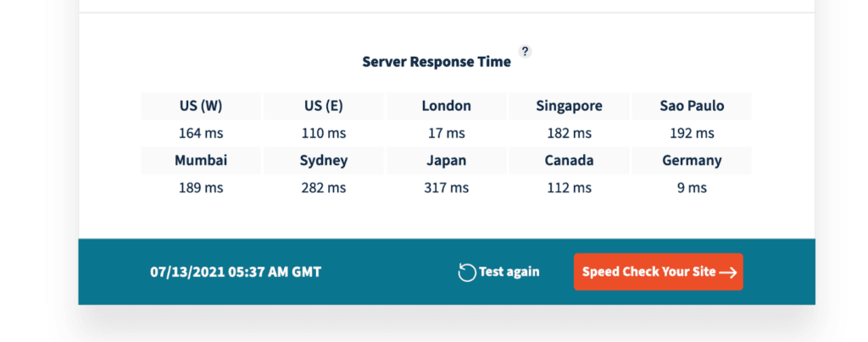Select the Canada location header
The height and width of the screenshot is (342, 868).
(x=569, y=160)
